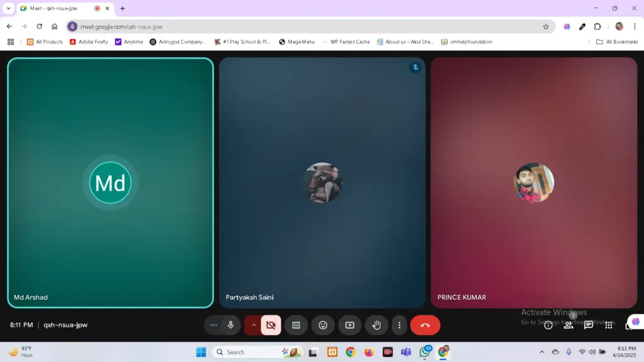Present your screen now
This screenshot has width=644, height=362.
350,325
